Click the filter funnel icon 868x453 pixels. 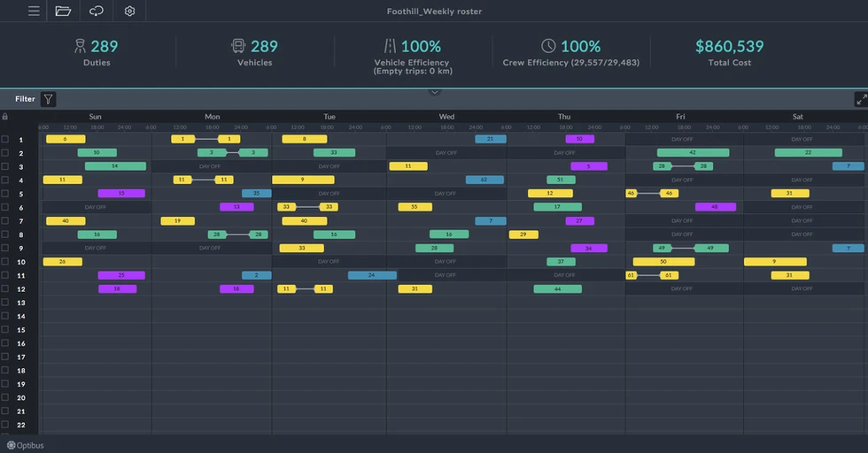[x=48, y=99]
